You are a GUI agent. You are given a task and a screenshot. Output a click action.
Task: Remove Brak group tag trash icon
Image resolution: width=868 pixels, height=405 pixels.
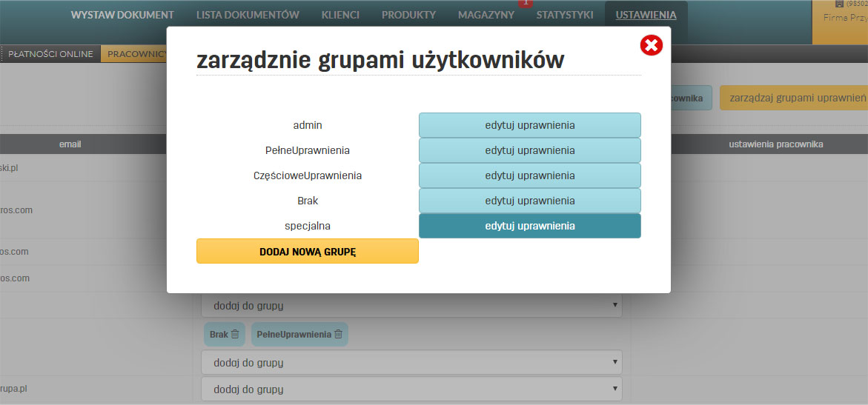point(235,334)
